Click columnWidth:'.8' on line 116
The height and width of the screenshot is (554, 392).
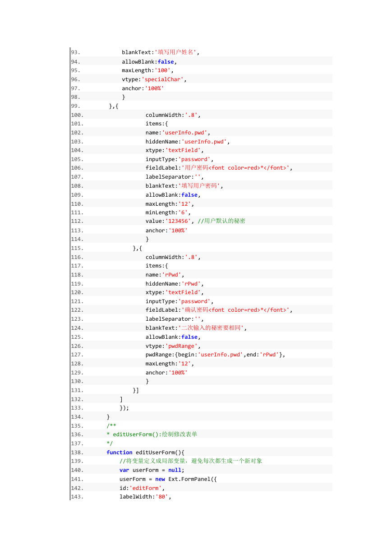point(173,257)
